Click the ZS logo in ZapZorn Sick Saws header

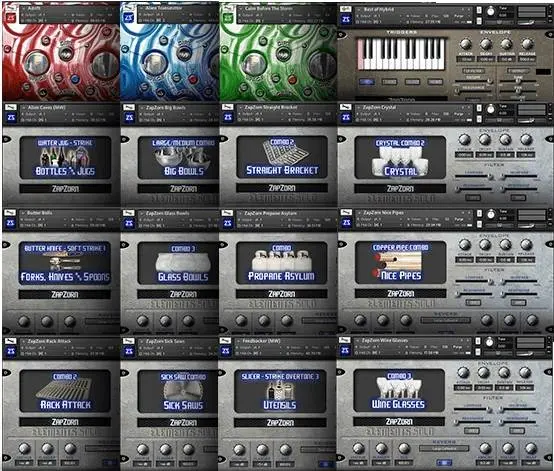coord(129,351)
